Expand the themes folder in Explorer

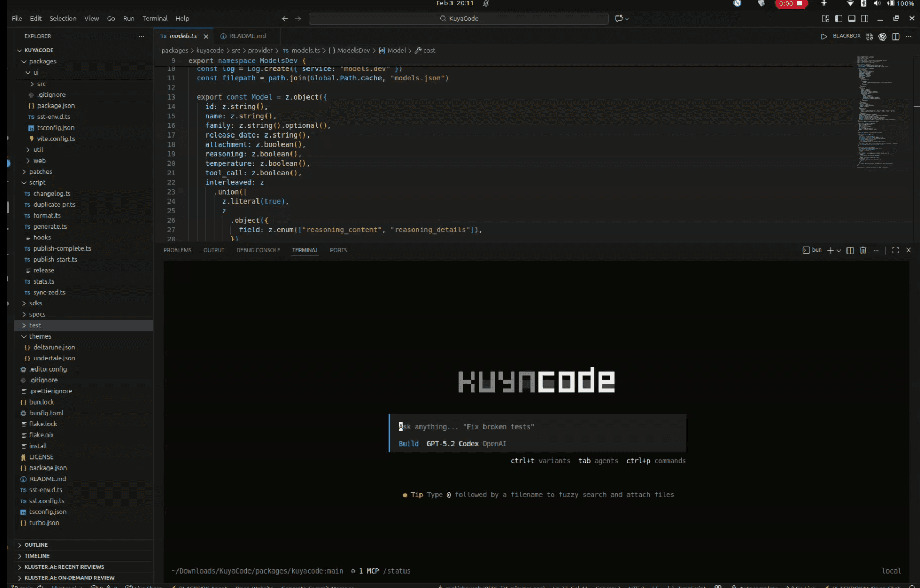pyautogui.click(x=40, y=336)
